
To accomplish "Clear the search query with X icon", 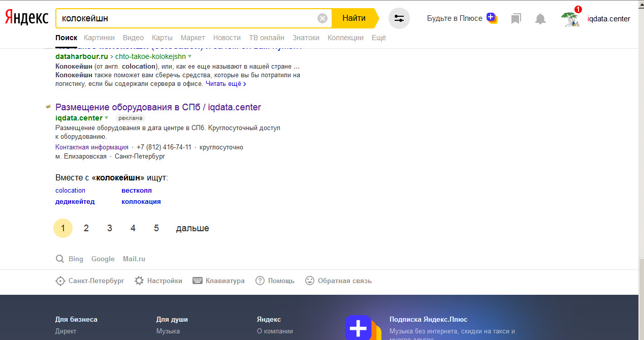I will click(323, 18).
